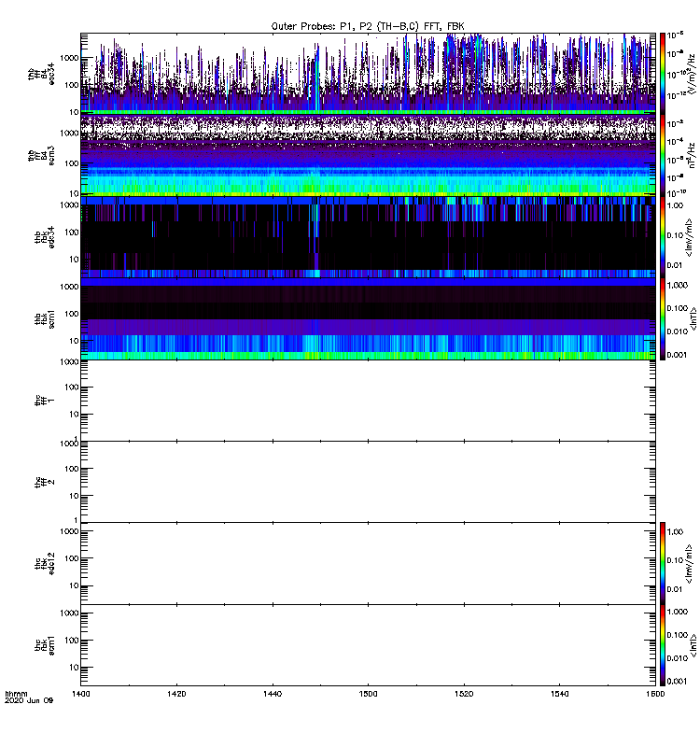Screen dimensions: 700x747
Task: Click the 'thb fbk edc34' y-axis label
Action: (45, 237)
